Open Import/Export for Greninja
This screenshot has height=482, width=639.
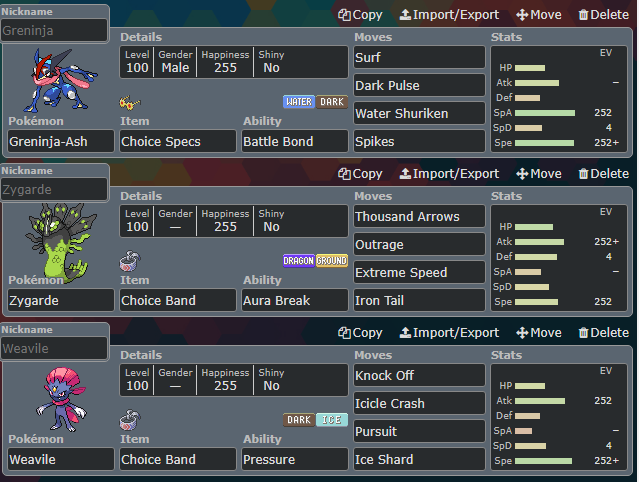tap(449, 15)
